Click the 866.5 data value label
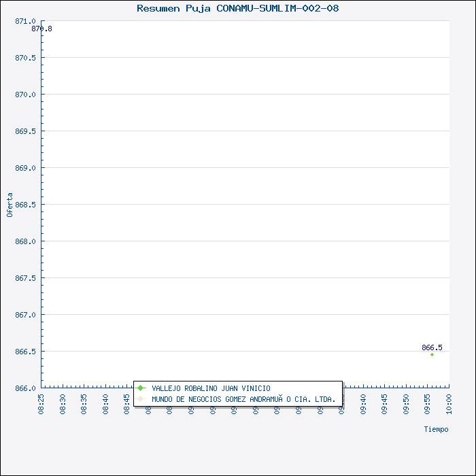Viewport: 476px width, 476px height. click(x=432, y=347)
